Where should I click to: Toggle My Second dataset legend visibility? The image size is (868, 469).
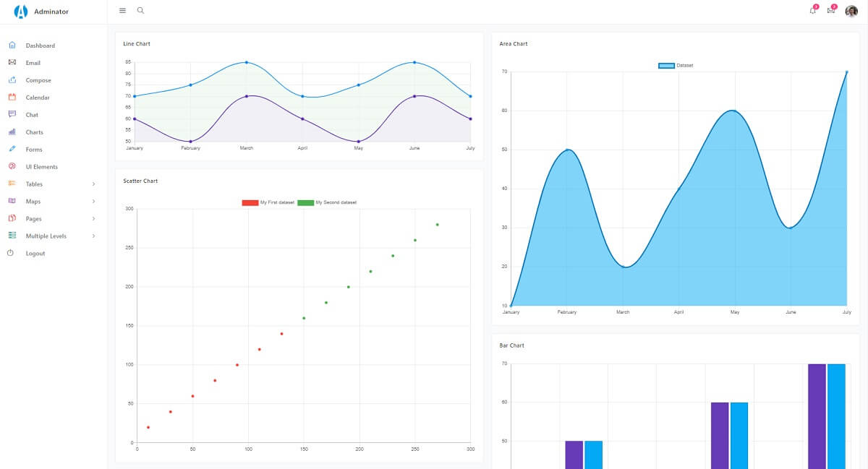pyautogui.click(x=327, y=202)
